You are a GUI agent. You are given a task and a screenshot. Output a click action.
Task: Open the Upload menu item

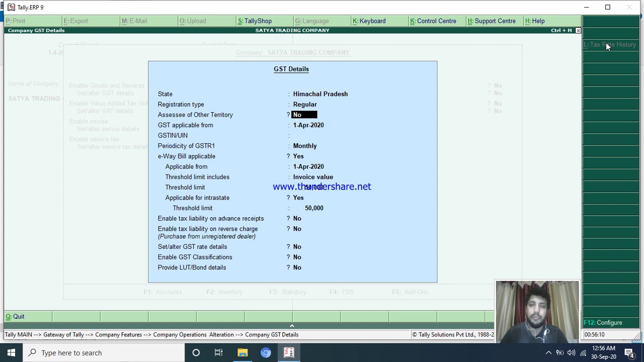pos(193,21)
